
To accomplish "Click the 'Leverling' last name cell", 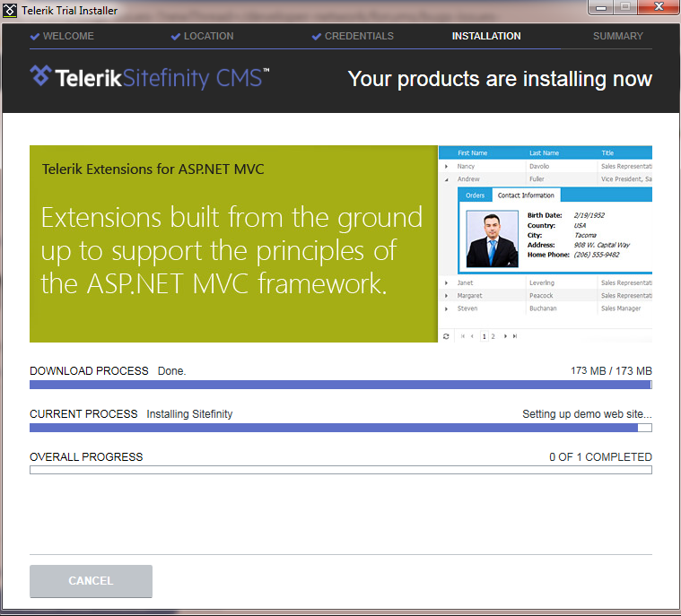I will point(542,283).
